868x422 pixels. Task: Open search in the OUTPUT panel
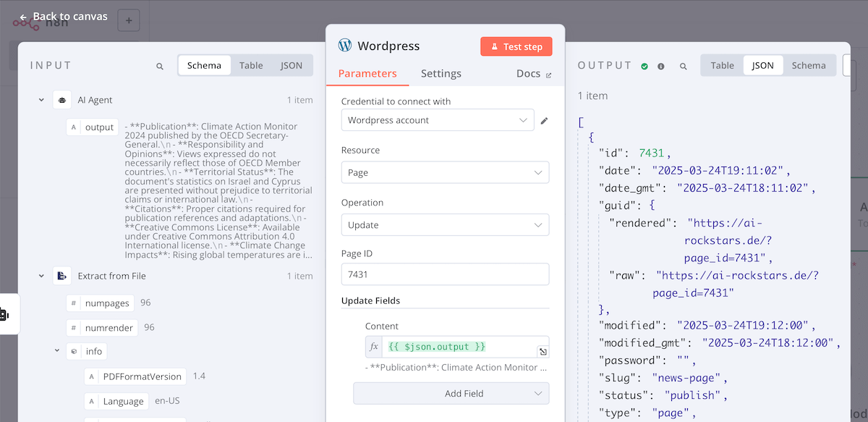point(683,65)
